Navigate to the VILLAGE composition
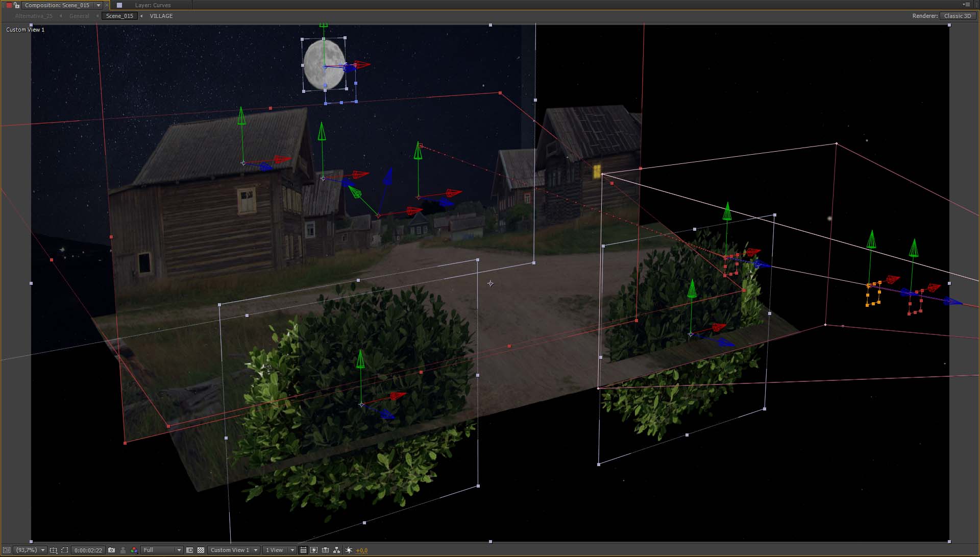980x557 pixels. tap(161, 16)
